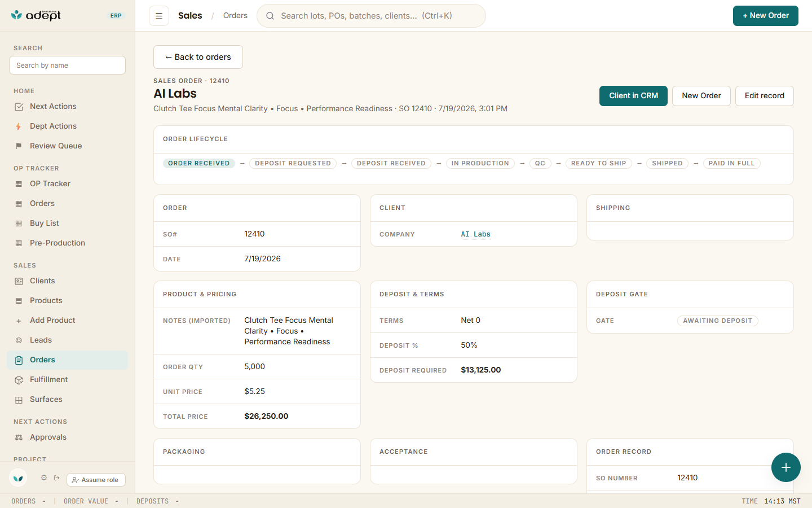The height and width of the screenshot is (508, 812).
Task: Click the Products icon in sidebar
Action: tap(19, 301)
